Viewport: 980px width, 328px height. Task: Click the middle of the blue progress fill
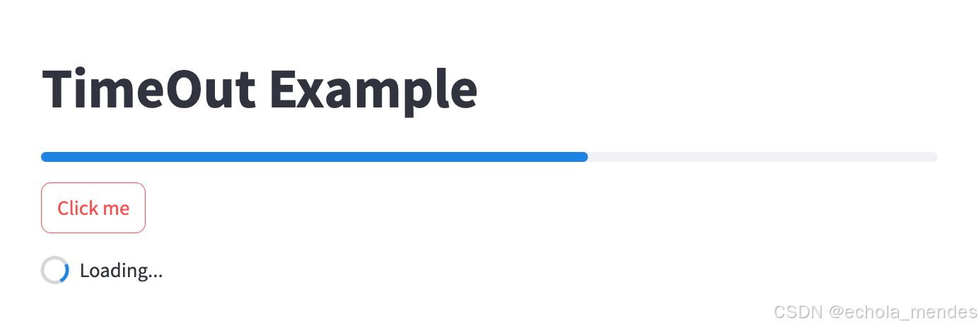coord(315,157)
